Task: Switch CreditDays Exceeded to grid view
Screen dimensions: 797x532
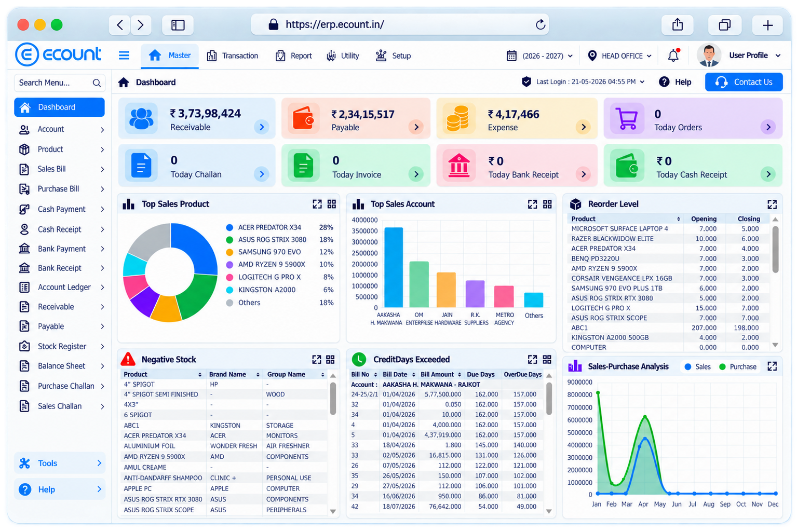Action: [547, 359]
